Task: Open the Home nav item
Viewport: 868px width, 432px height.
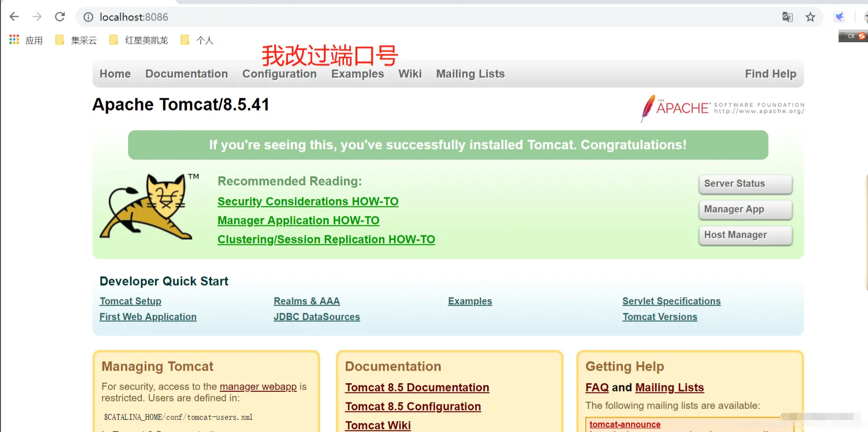Action: [x=115, y=74]
